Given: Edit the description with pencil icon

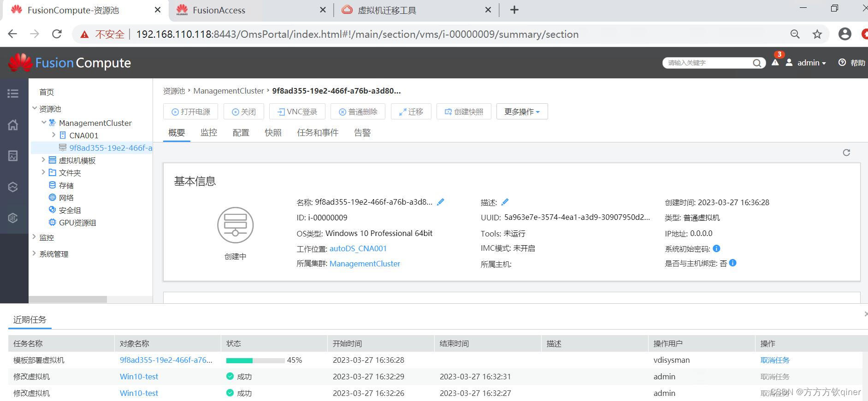Looking at the screenshot, I should click(x=505, y=202).
